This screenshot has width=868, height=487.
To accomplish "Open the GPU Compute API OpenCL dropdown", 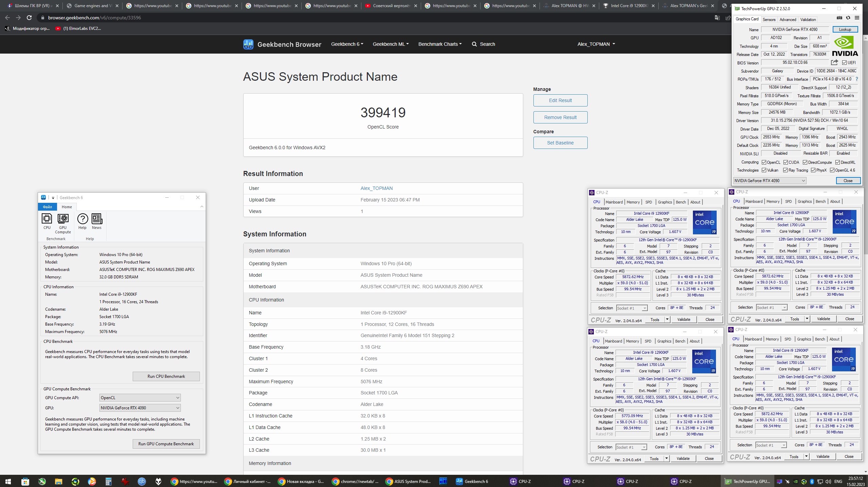I will click(x=140, y=397).
